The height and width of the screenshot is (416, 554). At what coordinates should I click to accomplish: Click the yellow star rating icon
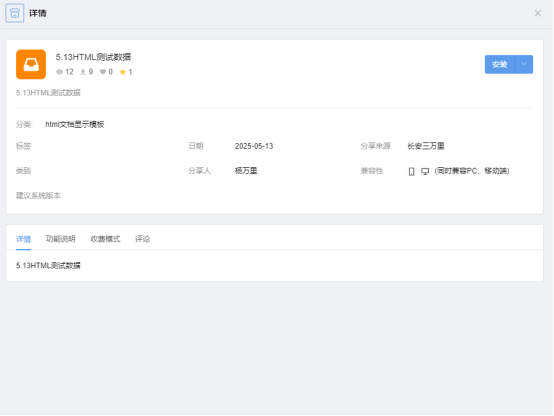click(x=123, y=72)
